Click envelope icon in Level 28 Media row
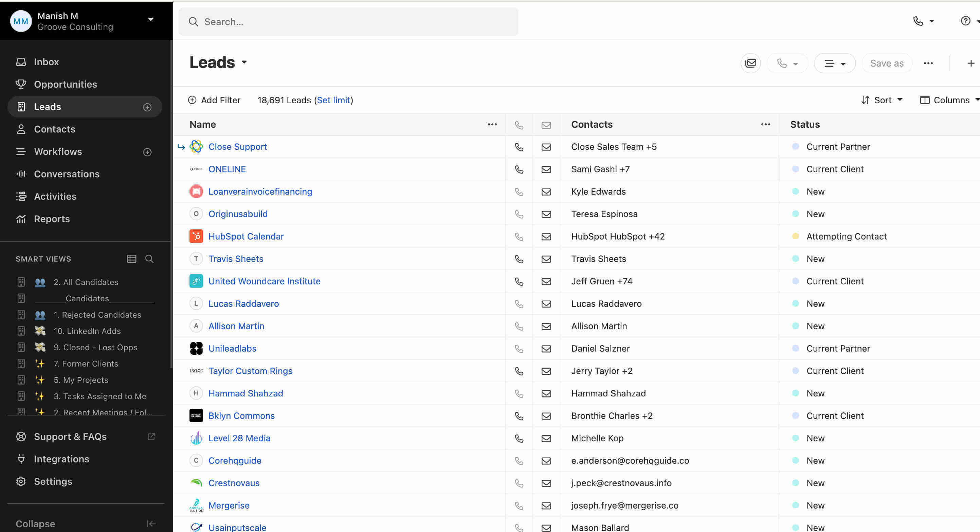 click(x=546, y=438)
